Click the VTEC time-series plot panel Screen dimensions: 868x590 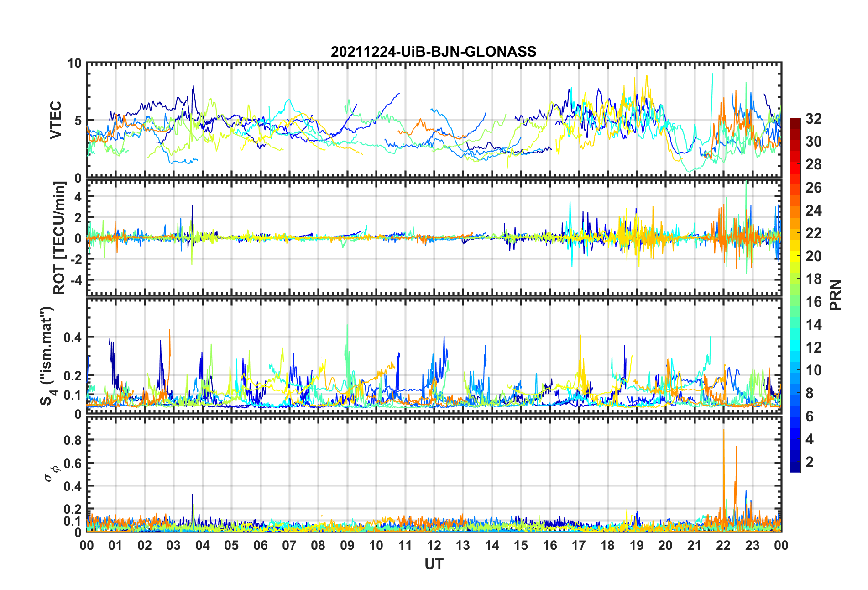click(x=434, y=120)
